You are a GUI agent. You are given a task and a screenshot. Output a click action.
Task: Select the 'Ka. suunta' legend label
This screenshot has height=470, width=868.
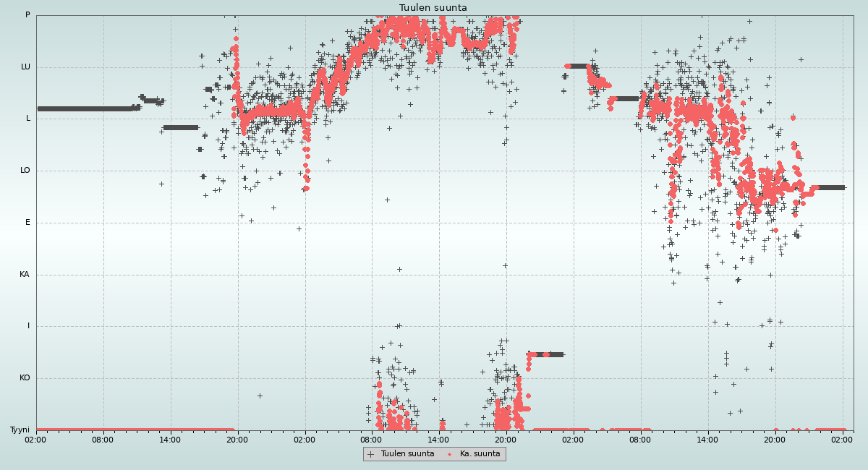pos(480,454)
